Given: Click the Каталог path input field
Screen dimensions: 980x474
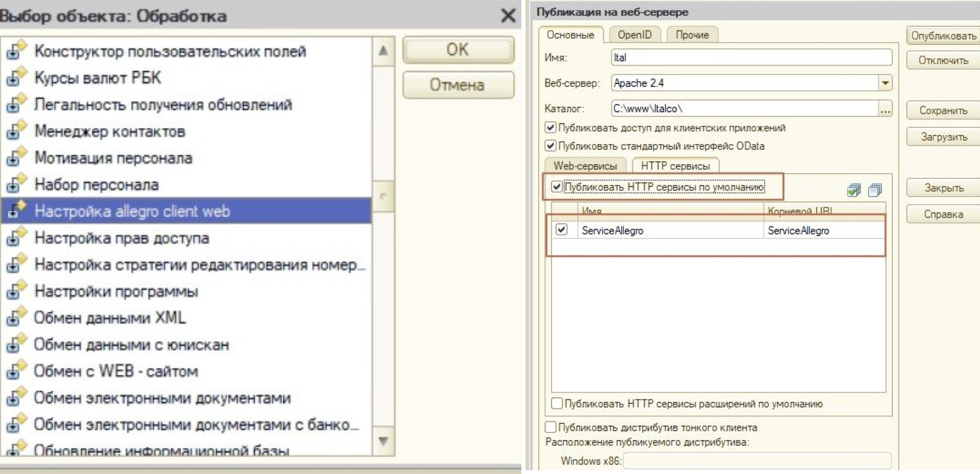Looking at the screenshot, I should [745, 109].
